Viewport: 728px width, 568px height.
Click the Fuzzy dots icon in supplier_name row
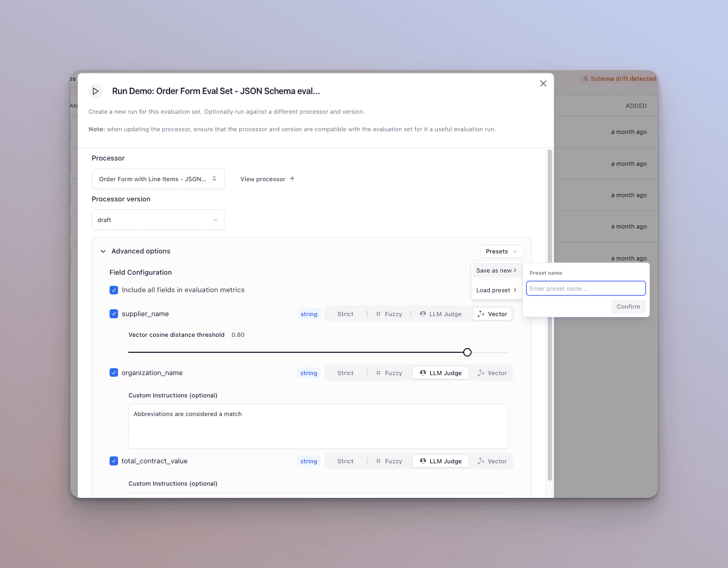coord(378,314)
